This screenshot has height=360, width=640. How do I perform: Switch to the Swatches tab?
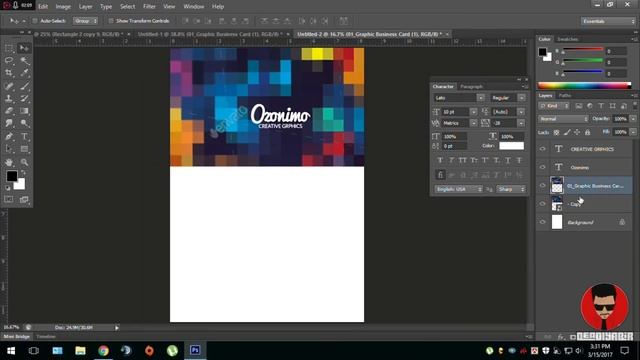[x=568, y=39]
